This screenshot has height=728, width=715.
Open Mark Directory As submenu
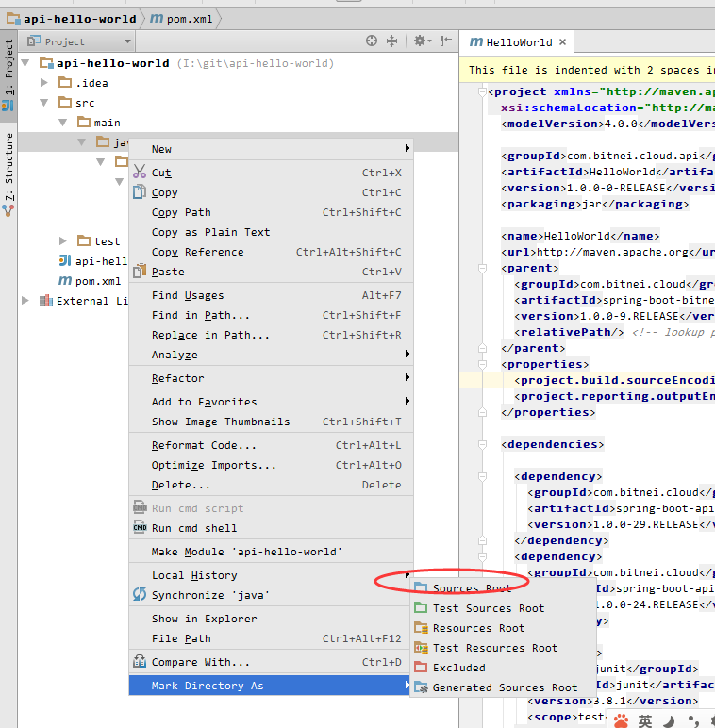[271, 686]
